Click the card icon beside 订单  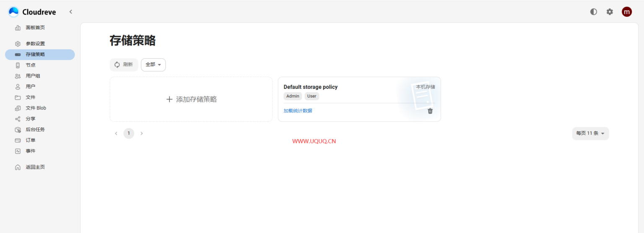18,140
